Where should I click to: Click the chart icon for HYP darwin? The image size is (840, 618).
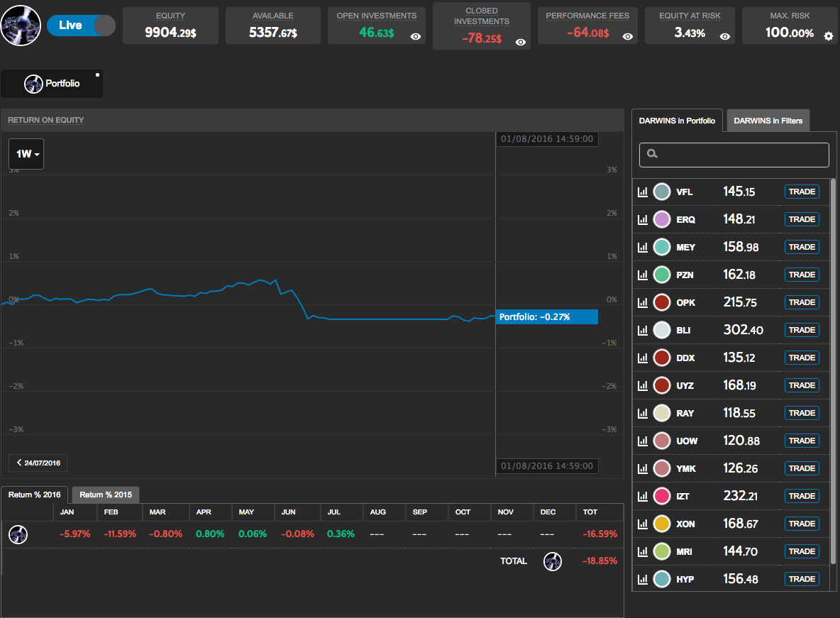(643, 579)
